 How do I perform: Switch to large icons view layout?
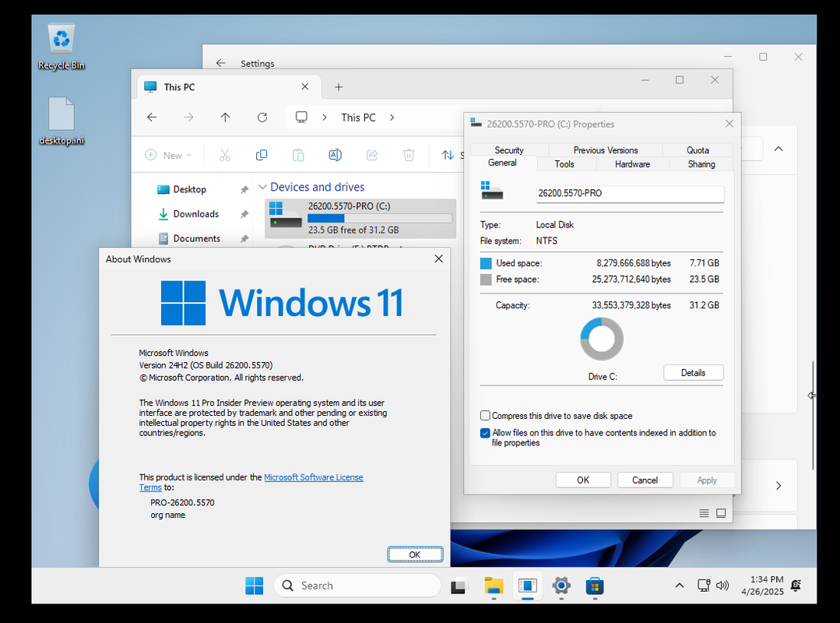click(721, 513)
